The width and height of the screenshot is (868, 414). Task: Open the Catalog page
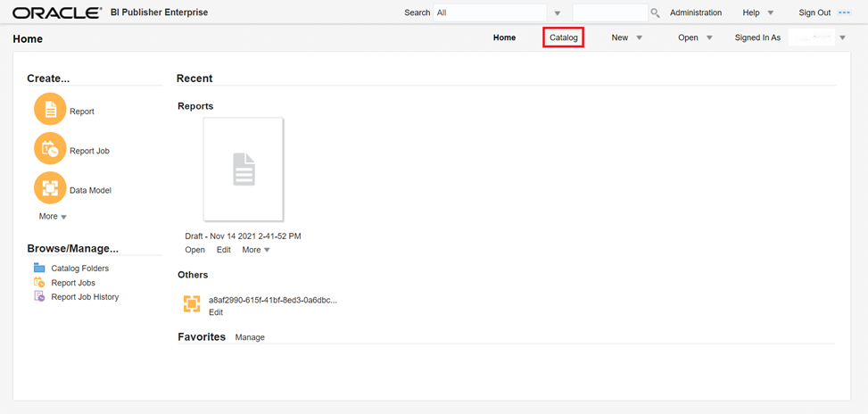point(564,37)
